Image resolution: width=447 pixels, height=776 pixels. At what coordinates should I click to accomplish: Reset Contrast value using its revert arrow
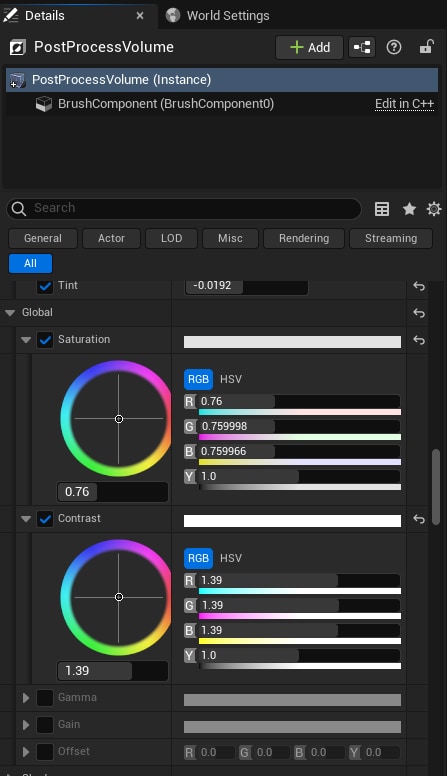point(419,519)
